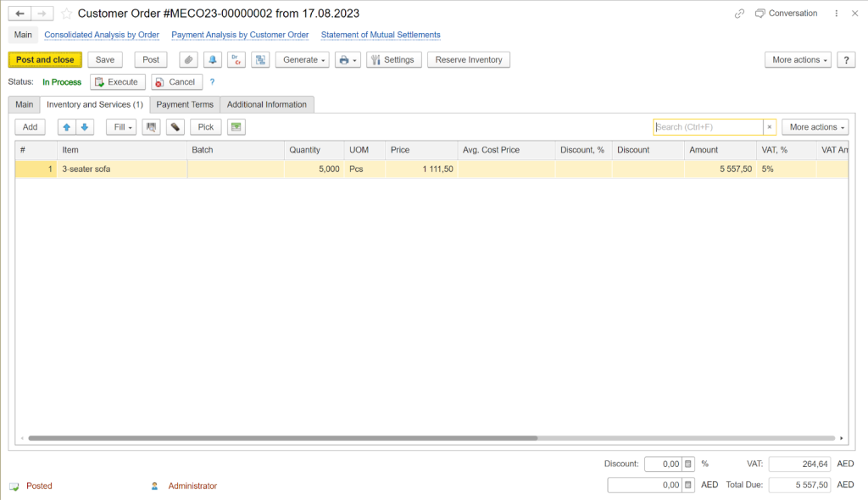
Task: Expand the Generate dropdown
Action: 303,60
